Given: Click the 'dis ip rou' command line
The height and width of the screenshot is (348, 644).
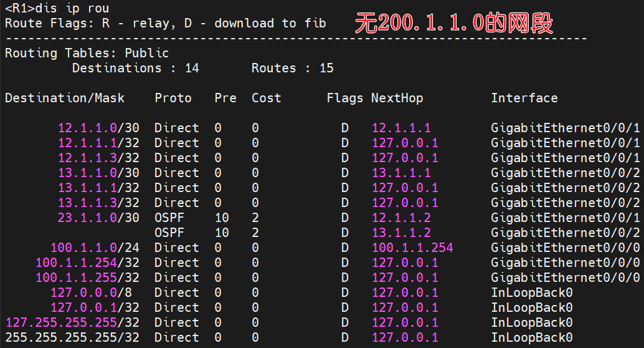Looking at the screenshot, I should click(x=57, y=8).
